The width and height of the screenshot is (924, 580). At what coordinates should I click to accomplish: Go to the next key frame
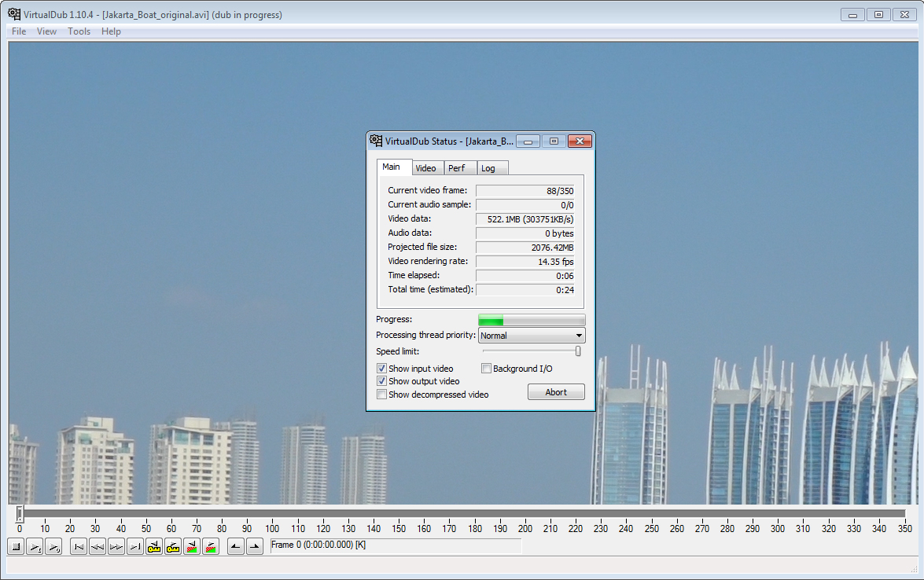pyautogui.click(x=173, y=547)
